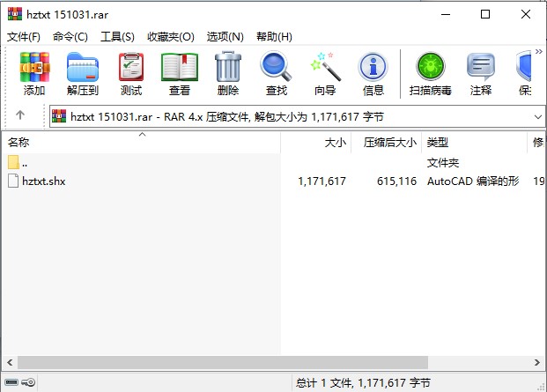The width and height of the screenshot is (547, 392).
Task: Open the Tools (工具) menu
Action: coord(117,37)
